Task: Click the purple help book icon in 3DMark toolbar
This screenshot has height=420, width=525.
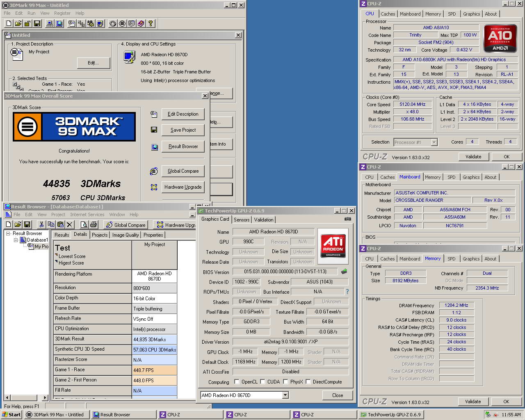Action: tap(141, 23)
